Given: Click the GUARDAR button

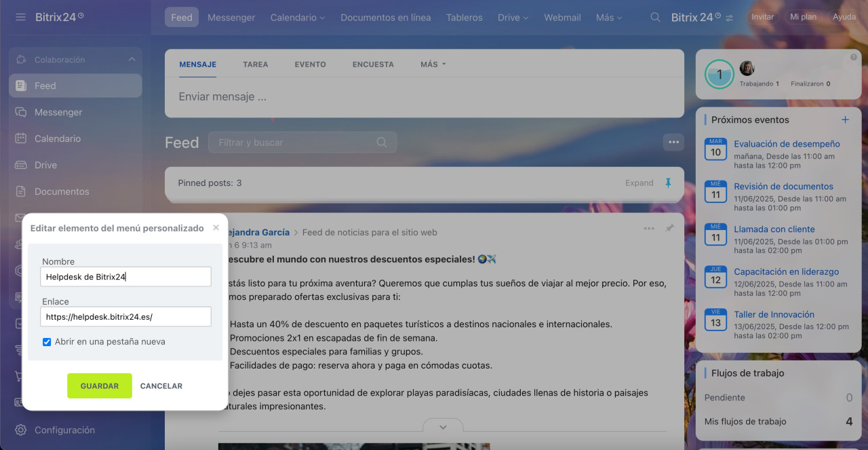Looking at the screenshot, I should pyautogui.click(x=100, y=386).
